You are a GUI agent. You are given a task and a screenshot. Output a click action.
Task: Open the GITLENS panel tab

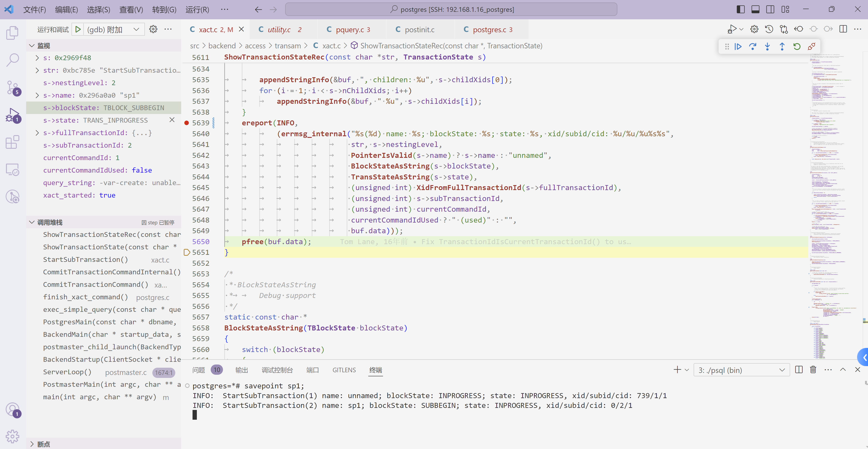[344, 370]
